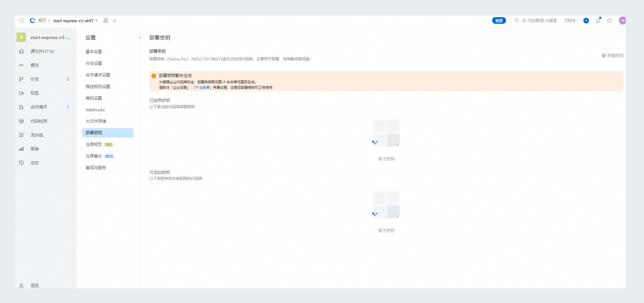This screenshot has height=303, width=644.
Task: Click the 标签 tag icon
Action: (x=21, y=93)
